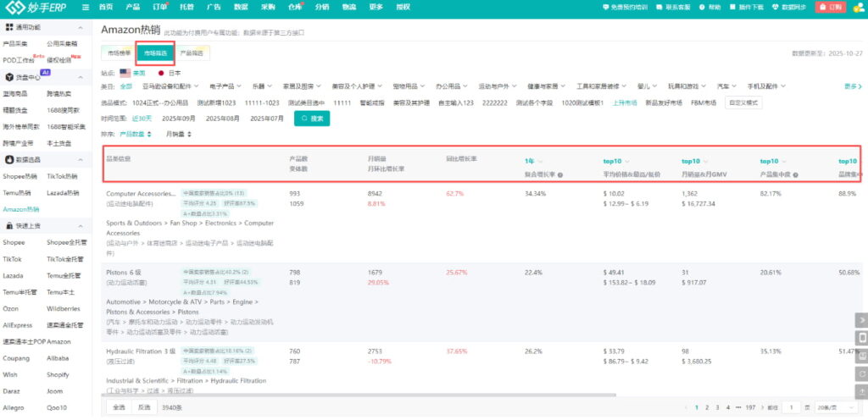Click the 订购 subscribe button
Viewport: 868px width, 420px height.
[830, 7]
